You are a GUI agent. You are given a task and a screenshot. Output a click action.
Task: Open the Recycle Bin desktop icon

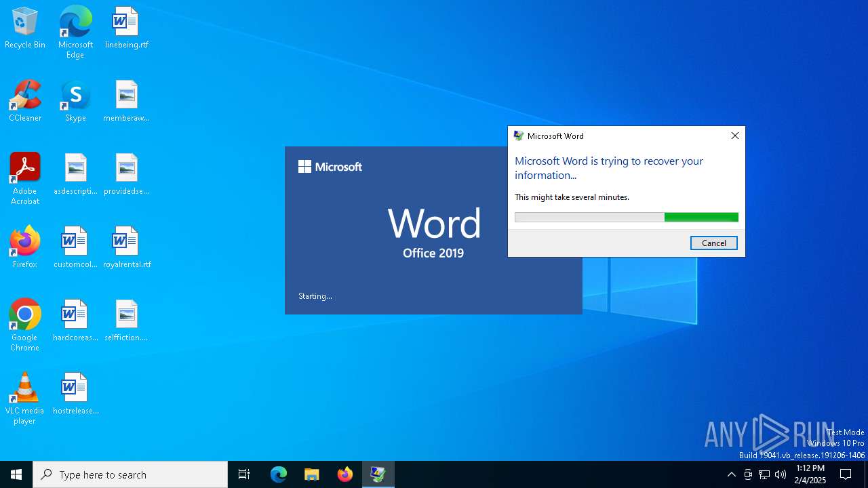(25, 28)
